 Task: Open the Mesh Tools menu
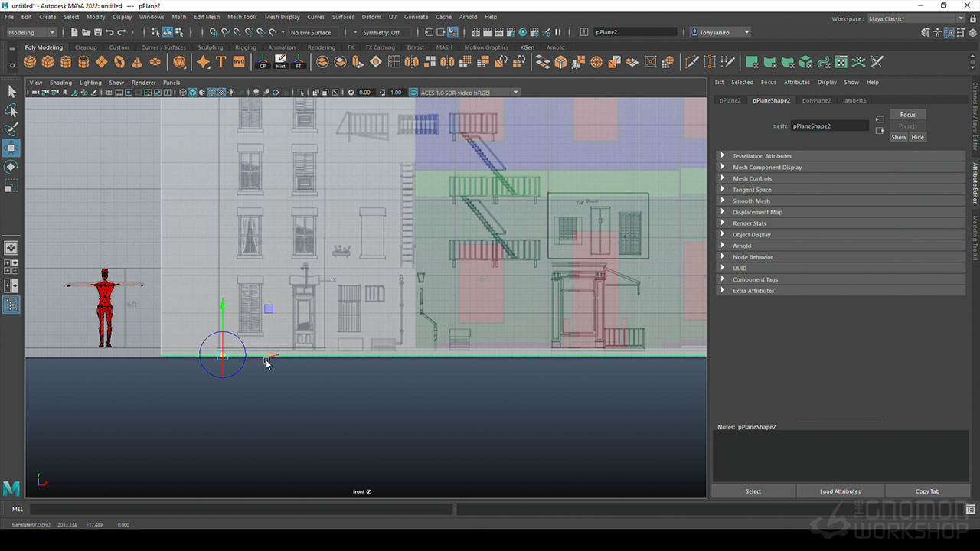pos(242,17)
